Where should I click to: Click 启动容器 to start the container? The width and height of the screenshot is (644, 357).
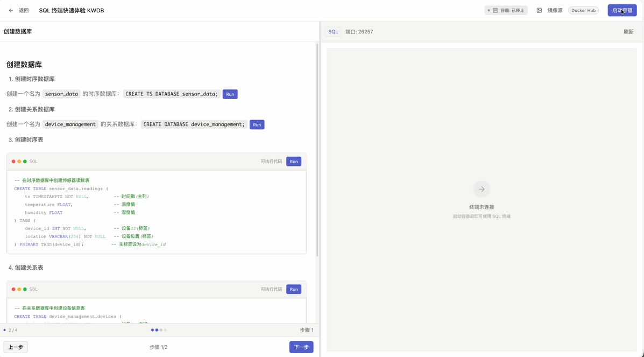tap(622, 10)
